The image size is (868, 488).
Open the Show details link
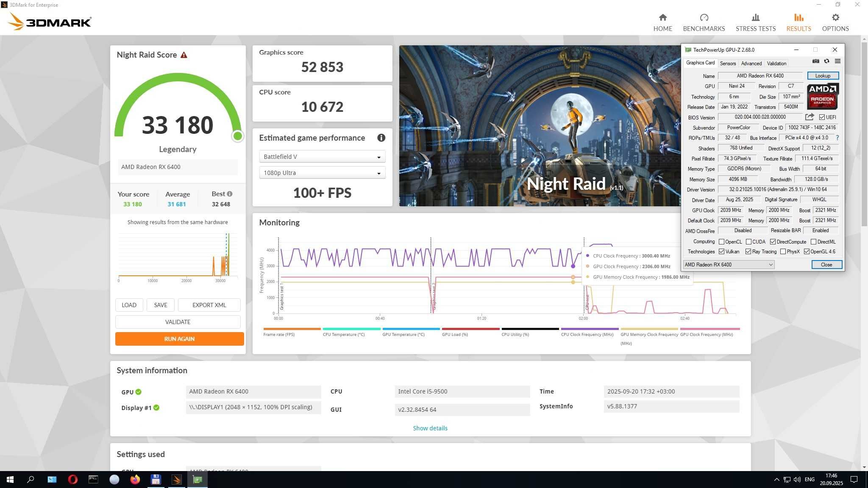(x=430, y=428)
